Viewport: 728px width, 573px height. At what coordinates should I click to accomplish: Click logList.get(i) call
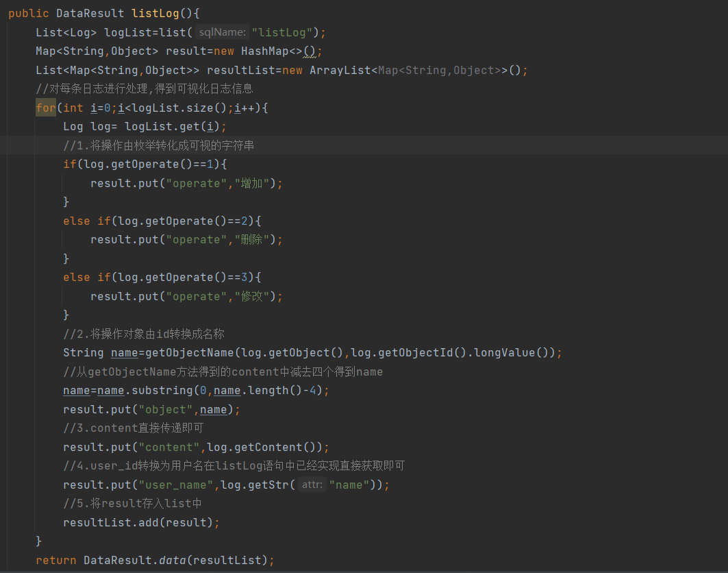172,126
